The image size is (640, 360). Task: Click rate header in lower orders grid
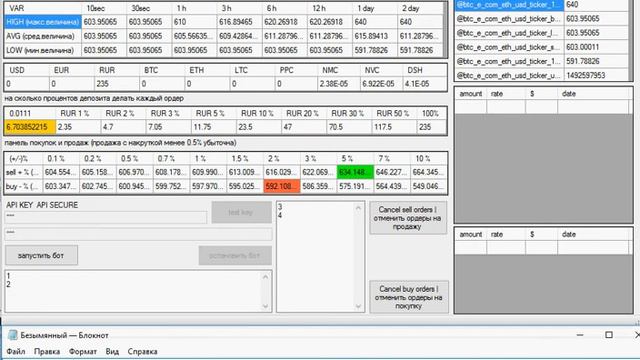(x=506, y=235)
